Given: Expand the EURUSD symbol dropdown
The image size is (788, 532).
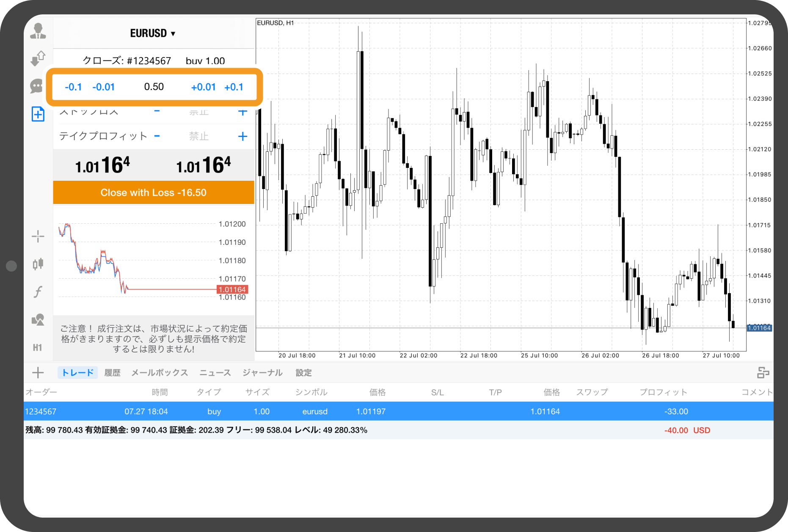Looking at the screenshot, I should [153, 33].
